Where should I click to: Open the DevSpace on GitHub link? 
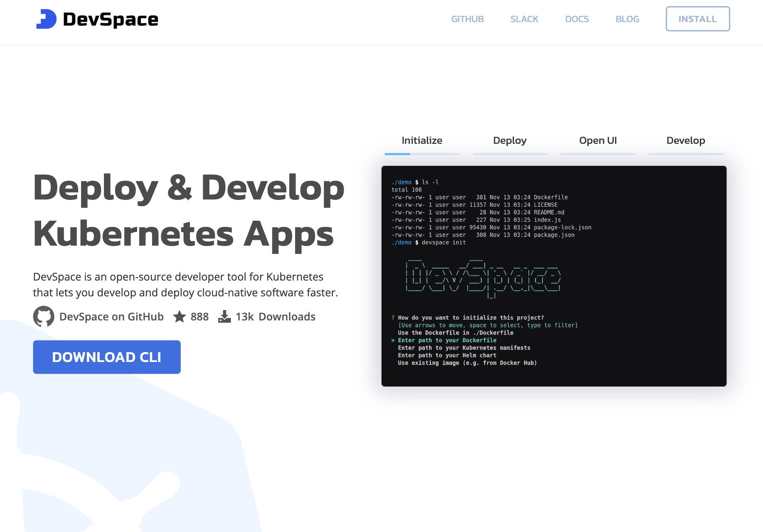111,317
